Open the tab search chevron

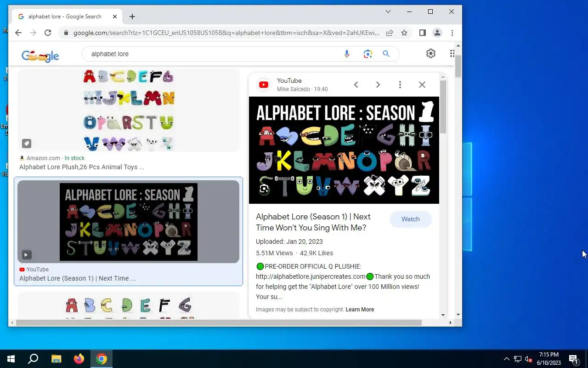[x=388, y=11]
